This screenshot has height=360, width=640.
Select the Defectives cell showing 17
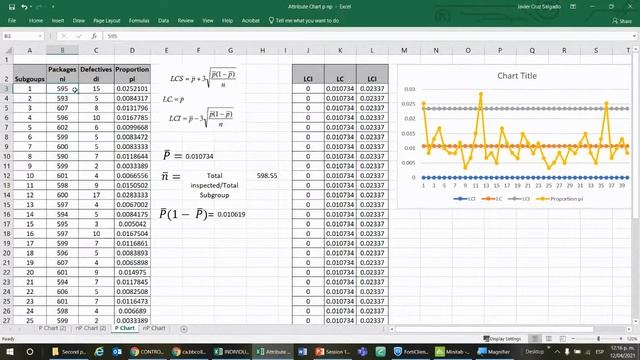coord(96,195)
